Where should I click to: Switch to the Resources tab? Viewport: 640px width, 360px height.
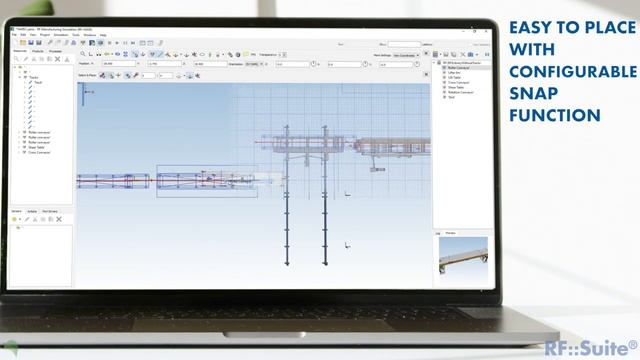tap(20, 51)
